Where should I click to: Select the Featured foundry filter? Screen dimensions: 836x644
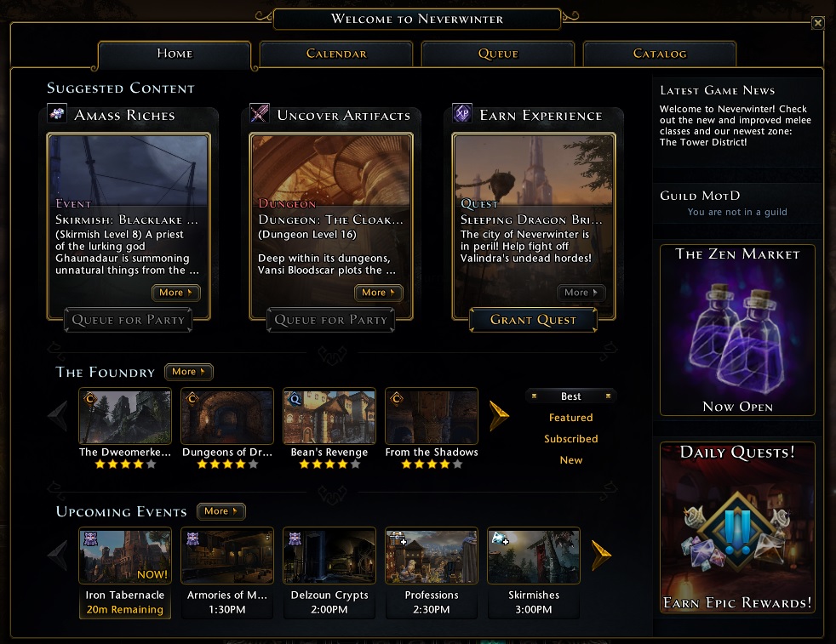[571, 418]
